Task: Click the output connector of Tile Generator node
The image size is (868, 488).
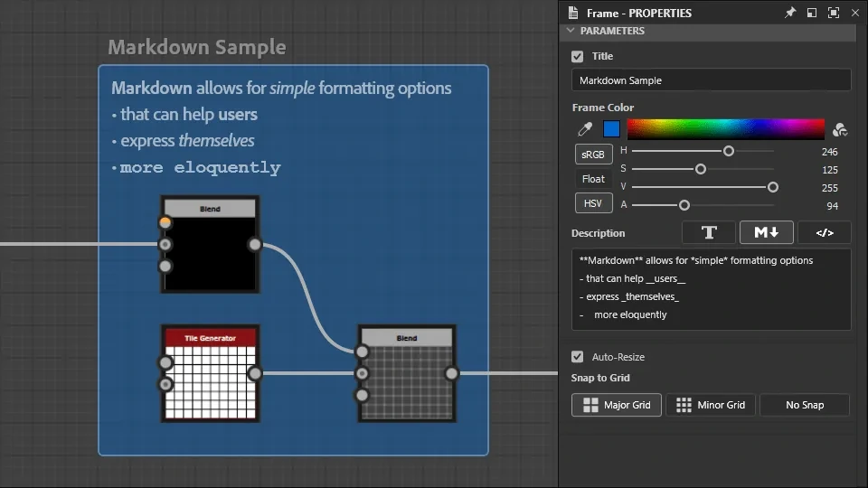Action: click(255, 373)
